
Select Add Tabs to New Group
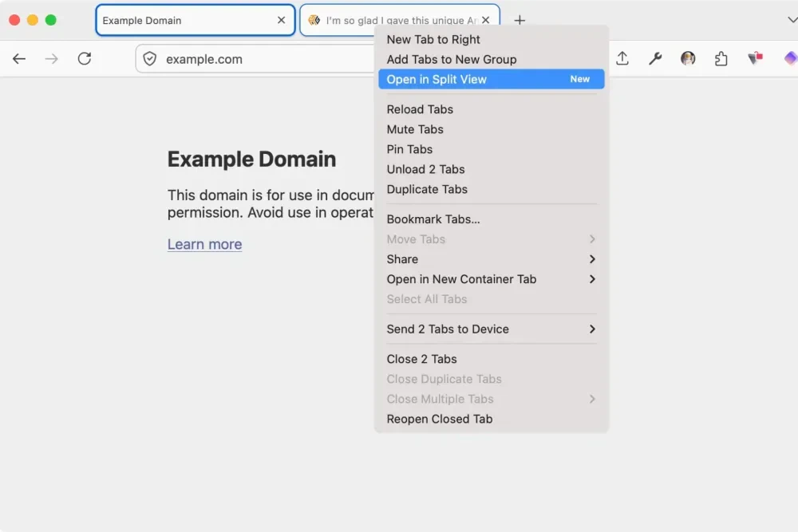pyautogui.click(x=491, y=59)
